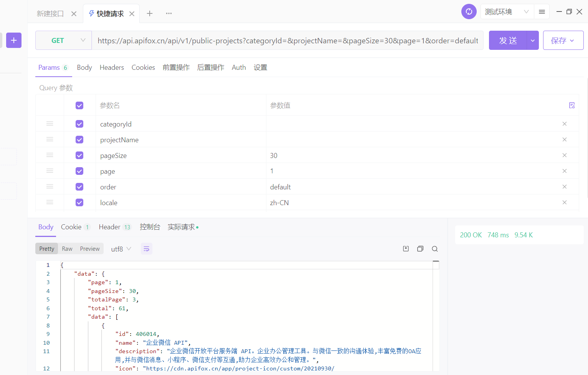
Task: Open the utf8 encoding dropdown
Action: 121,249
